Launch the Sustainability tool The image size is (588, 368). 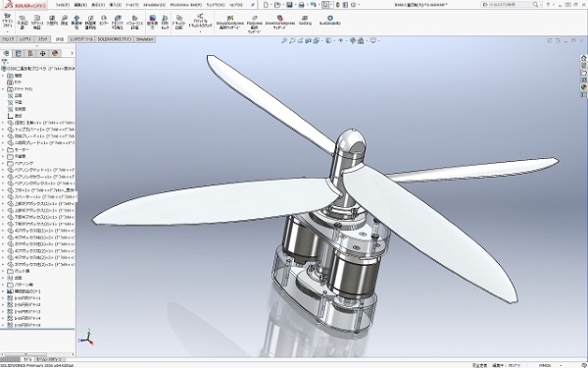tap(330, 20)
